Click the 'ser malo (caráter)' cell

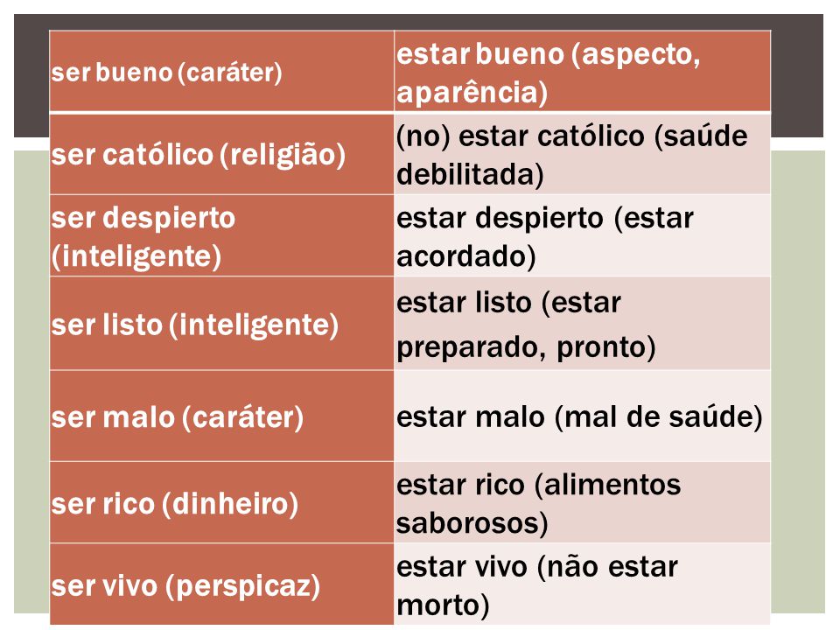point(221,416)
